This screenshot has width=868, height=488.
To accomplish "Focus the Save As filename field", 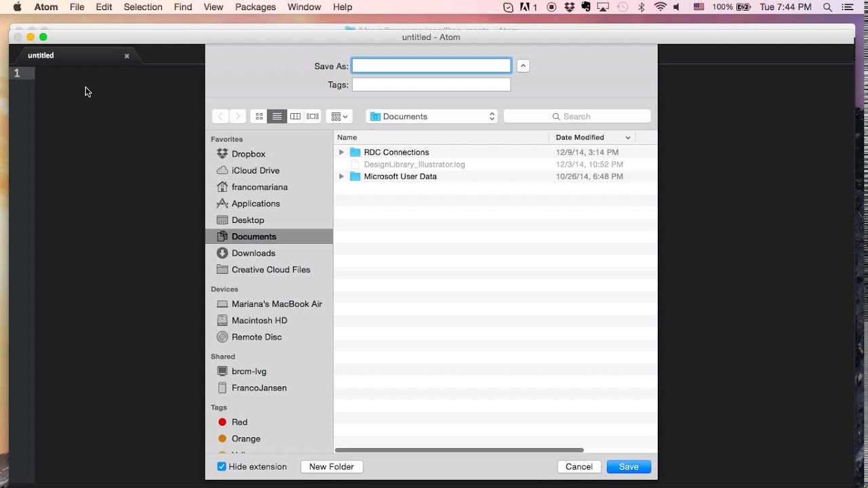I will (x=431, y=66).
